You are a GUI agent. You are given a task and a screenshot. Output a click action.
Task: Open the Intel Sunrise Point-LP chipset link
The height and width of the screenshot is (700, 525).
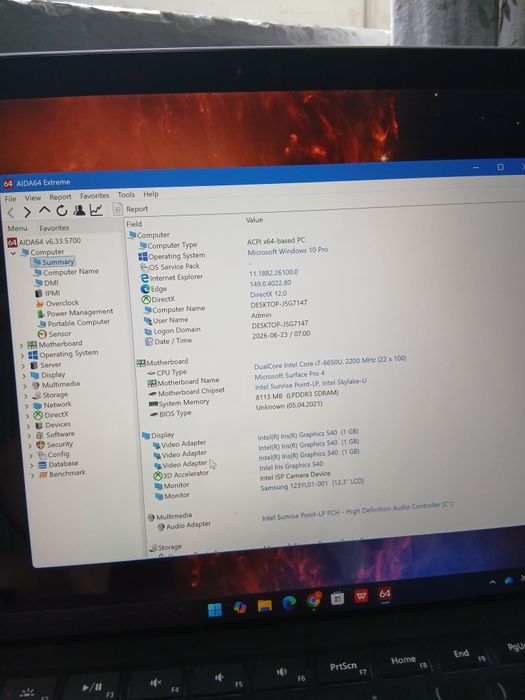311,384
